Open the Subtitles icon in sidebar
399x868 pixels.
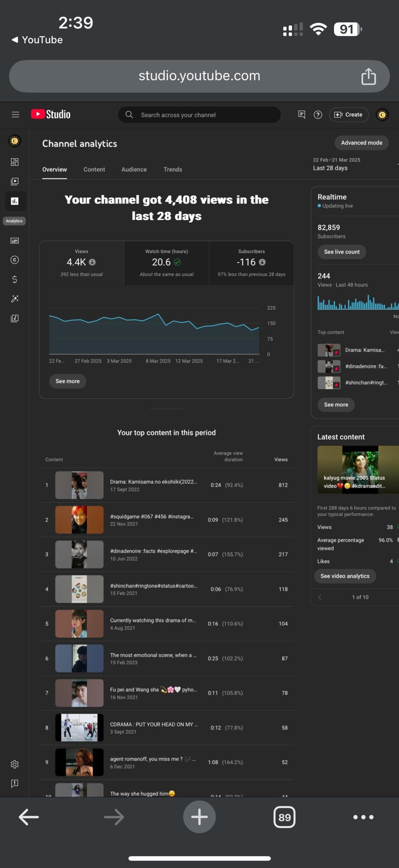pyautogui.click(x=15, y=241)
